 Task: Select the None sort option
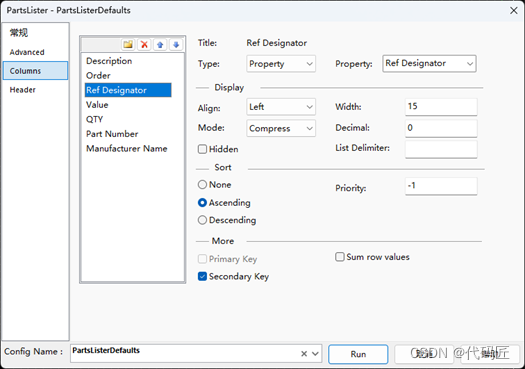click(202, 184)
